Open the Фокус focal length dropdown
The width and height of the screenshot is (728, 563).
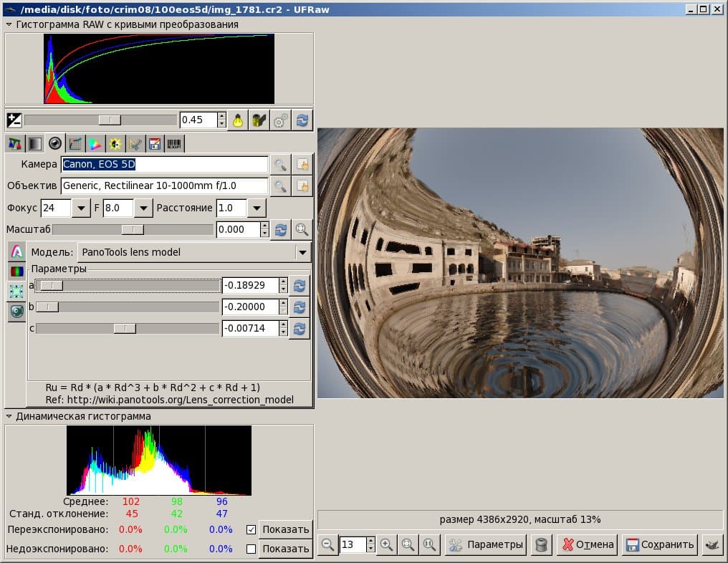[80, 208]
